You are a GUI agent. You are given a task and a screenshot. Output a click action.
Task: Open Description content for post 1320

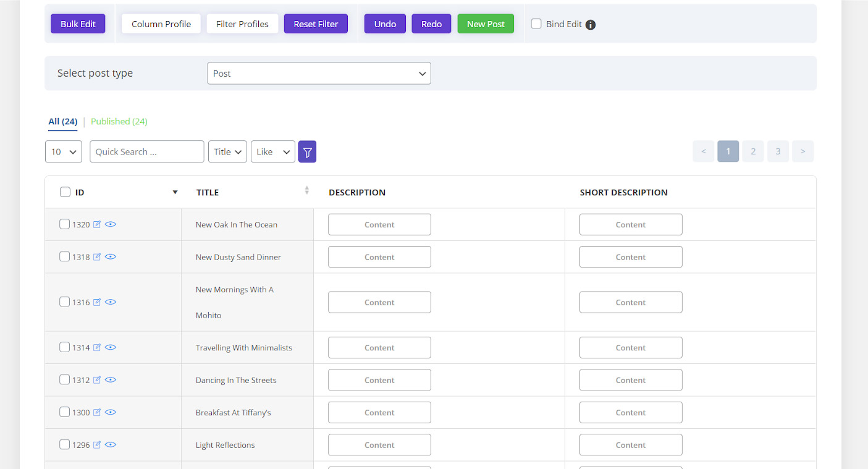(379, 224)
